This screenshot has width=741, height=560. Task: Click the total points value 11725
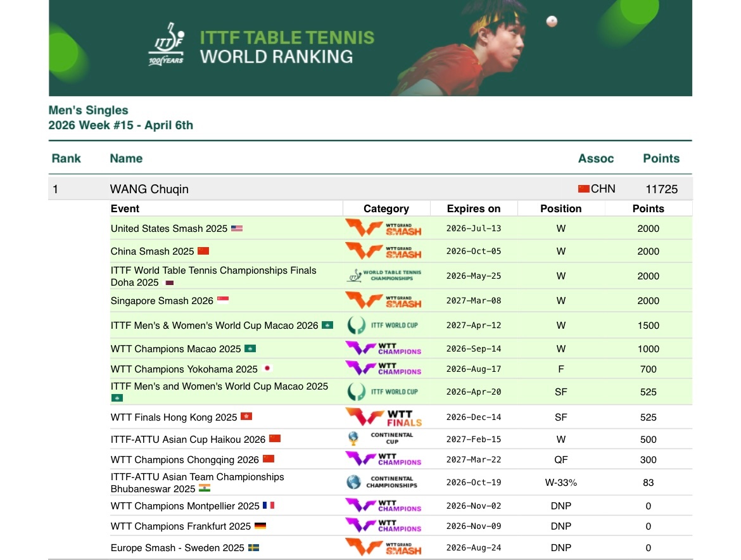(x=662, y=189)
